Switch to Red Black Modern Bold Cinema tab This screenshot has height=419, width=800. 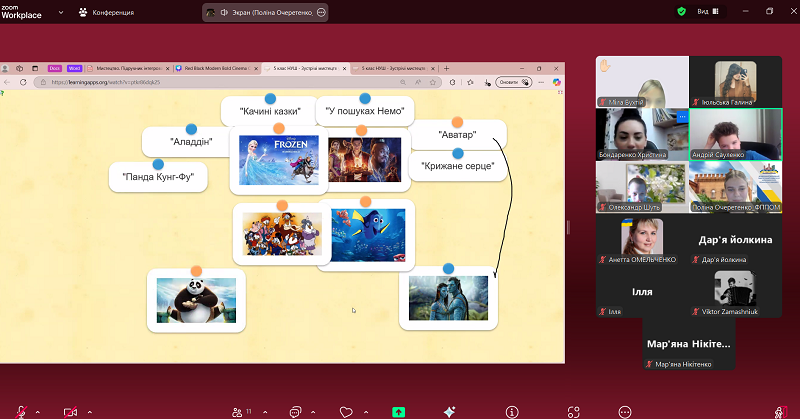click(217, 68)
